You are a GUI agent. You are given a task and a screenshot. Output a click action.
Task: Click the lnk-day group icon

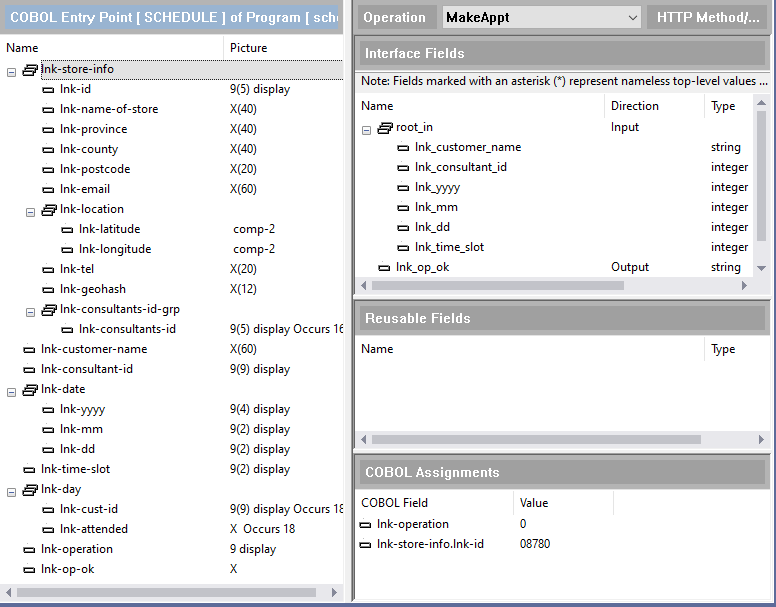30,489
